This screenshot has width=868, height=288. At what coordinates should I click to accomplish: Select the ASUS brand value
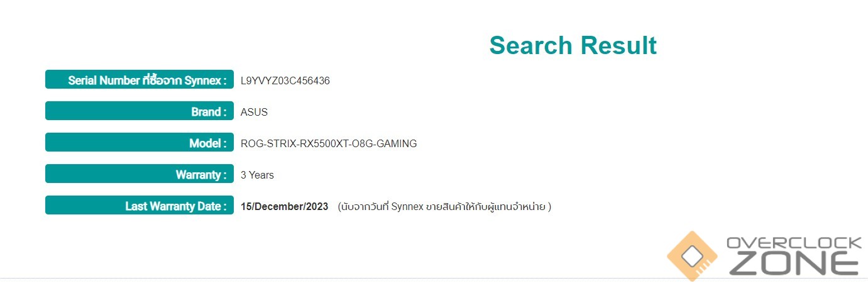(254, 112)
